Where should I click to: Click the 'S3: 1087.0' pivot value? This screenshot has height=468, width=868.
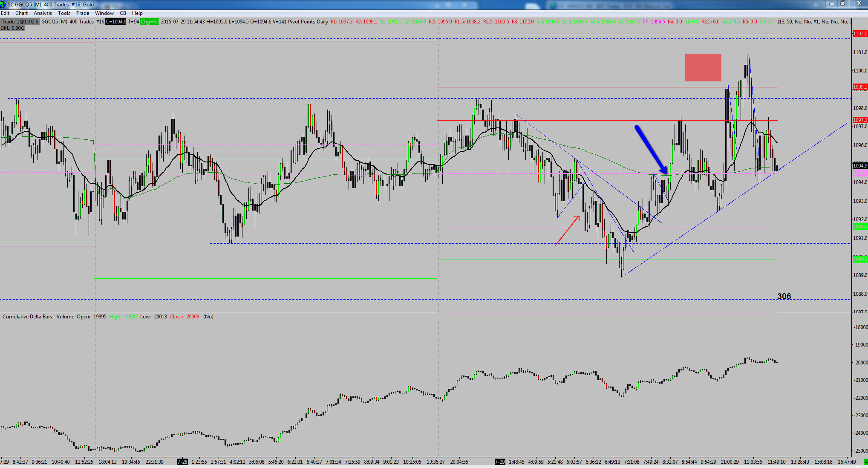click(x=629, y=22)
